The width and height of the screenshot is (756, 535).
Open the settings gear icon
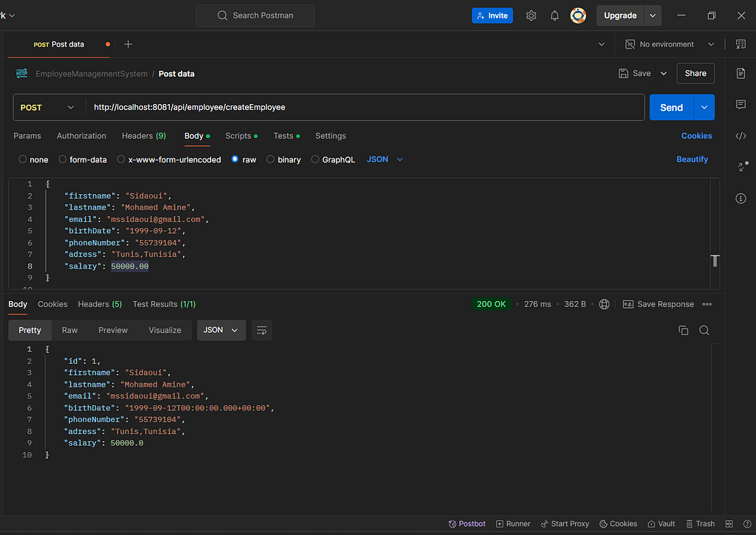pos(531,15)
